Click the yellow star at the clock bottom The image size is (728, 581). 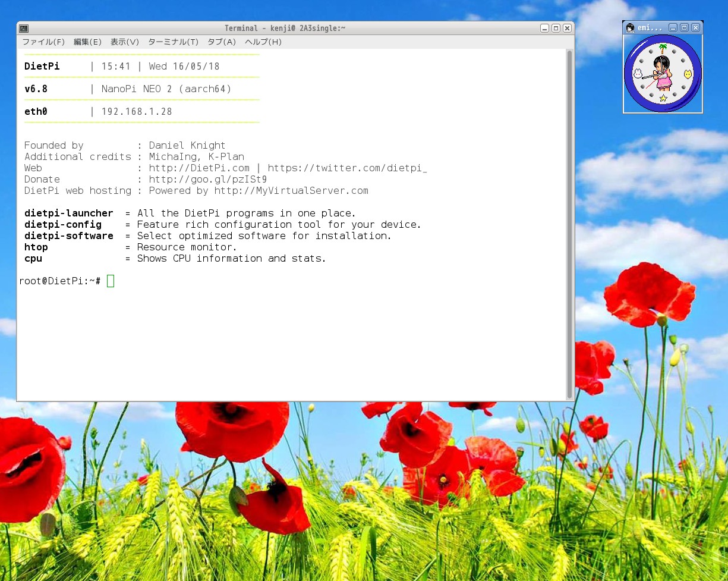(663, 98)
